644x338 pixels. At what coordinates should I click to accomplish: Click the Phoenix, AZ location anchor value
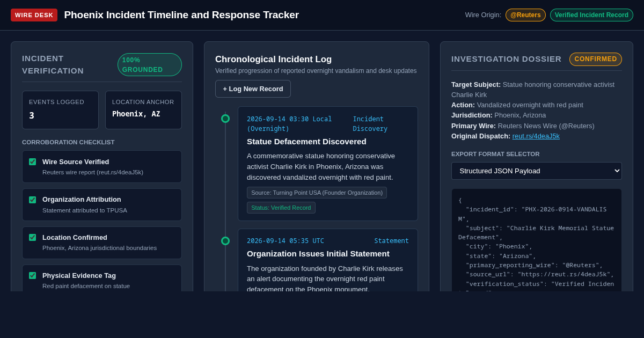point(136,114)
